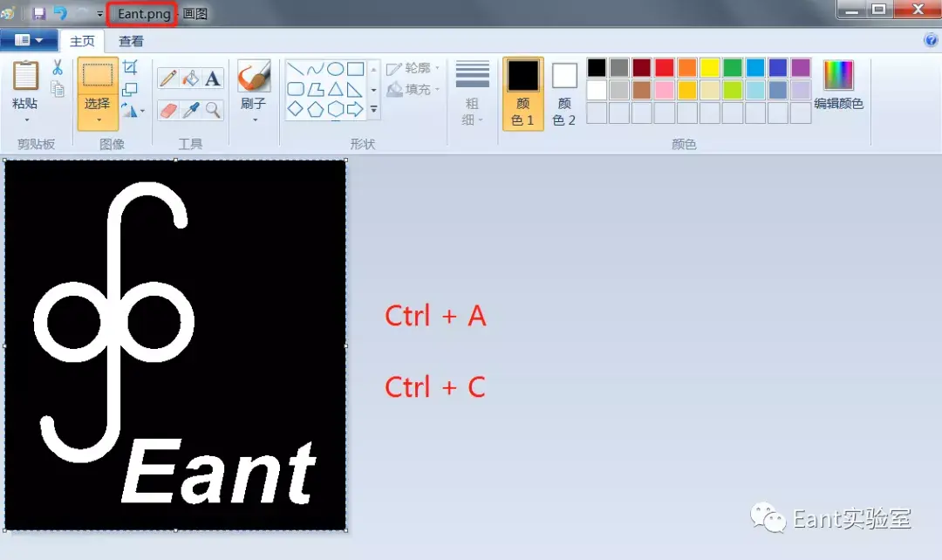Open the 编辑颜色 color editor

point(839,85)
